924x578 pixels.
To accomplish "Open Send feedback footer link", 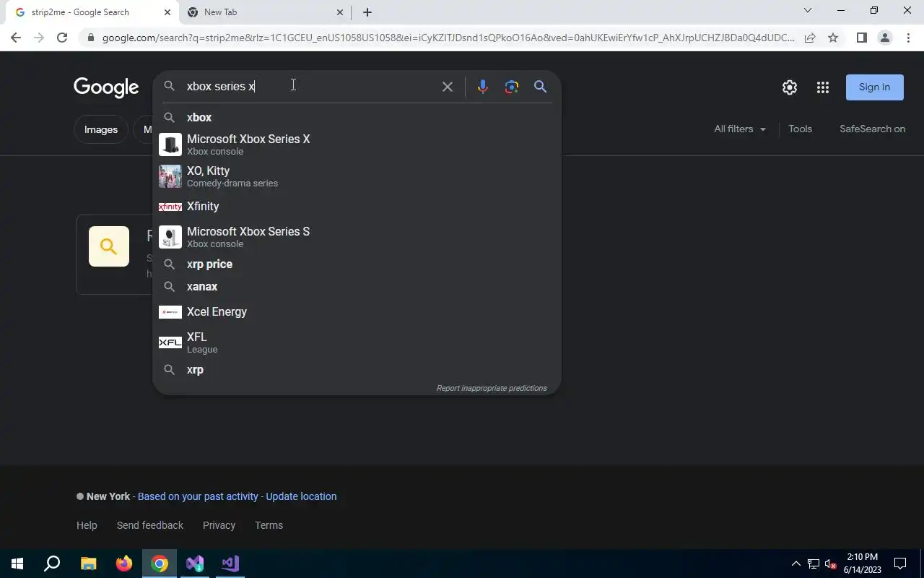I will pos(150,525).
